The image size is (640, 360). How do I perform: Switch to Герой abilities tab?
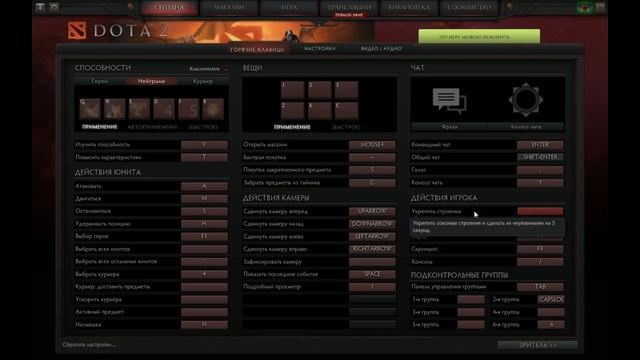(100, 81)
